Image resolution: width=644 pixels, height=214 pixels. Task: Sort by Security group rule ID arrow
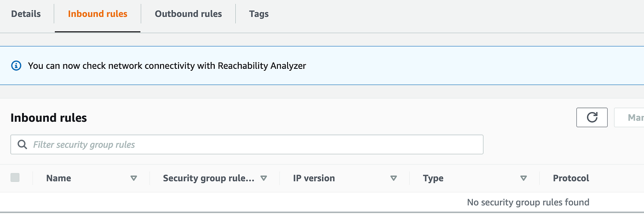click(x=264, y=178)
